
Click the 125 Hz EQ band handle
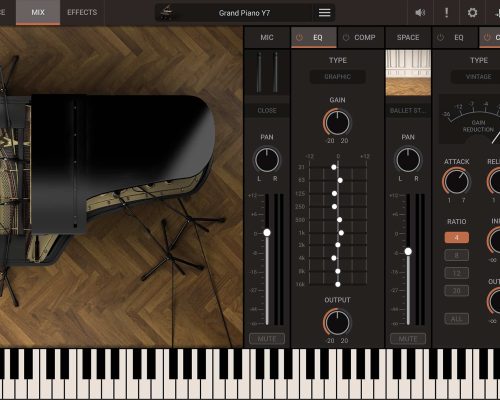click(x=334, y=193)
